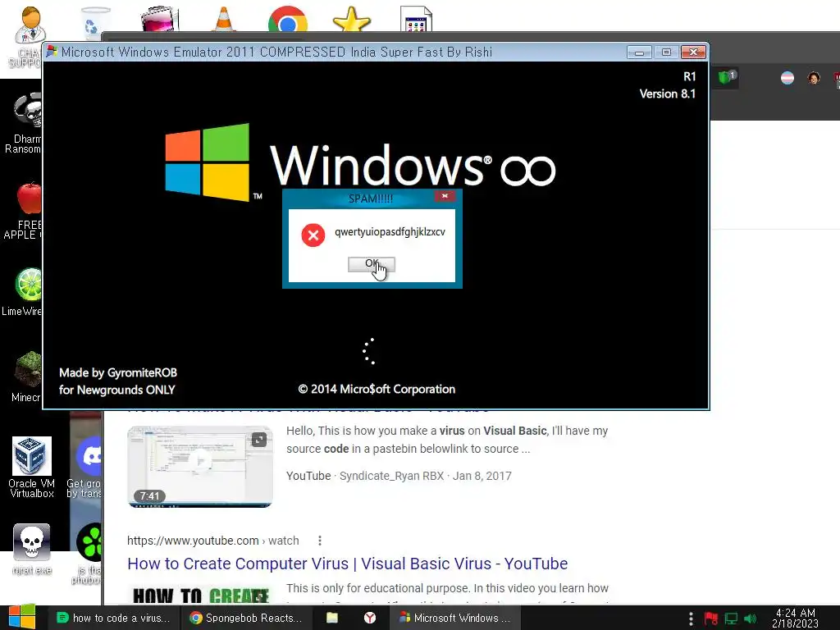Launch VLC media player cone icon

pos(224,18)
